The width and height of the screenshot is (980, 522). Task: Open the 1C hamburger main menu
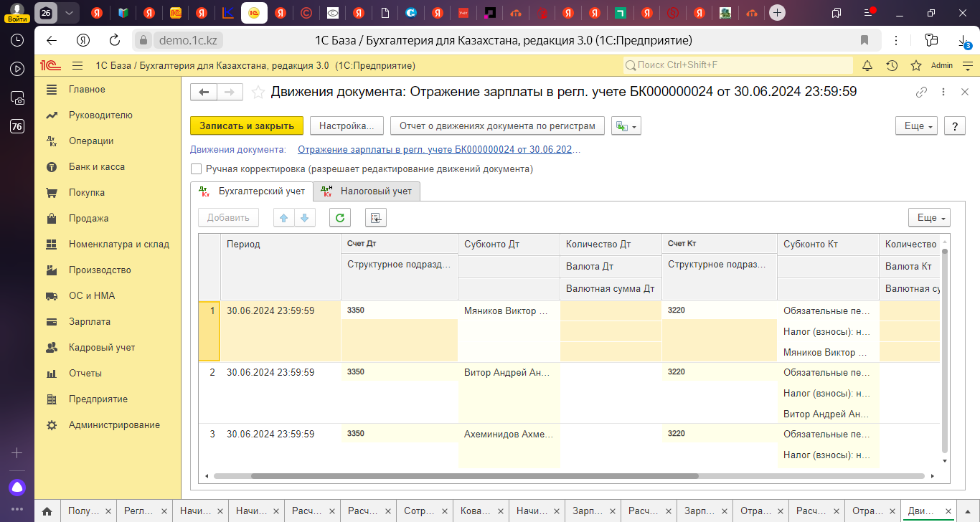[77, 65]
